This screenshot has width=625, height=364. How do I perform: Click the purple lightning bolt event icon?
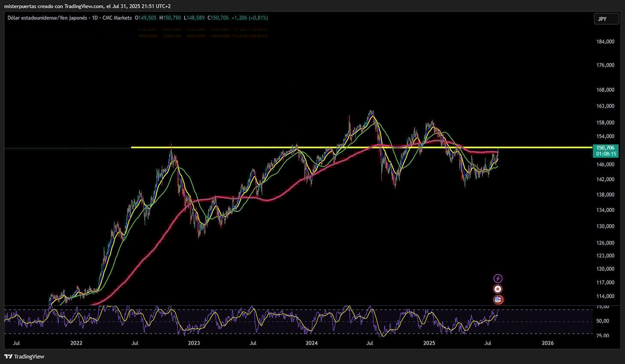click(498, 279)
